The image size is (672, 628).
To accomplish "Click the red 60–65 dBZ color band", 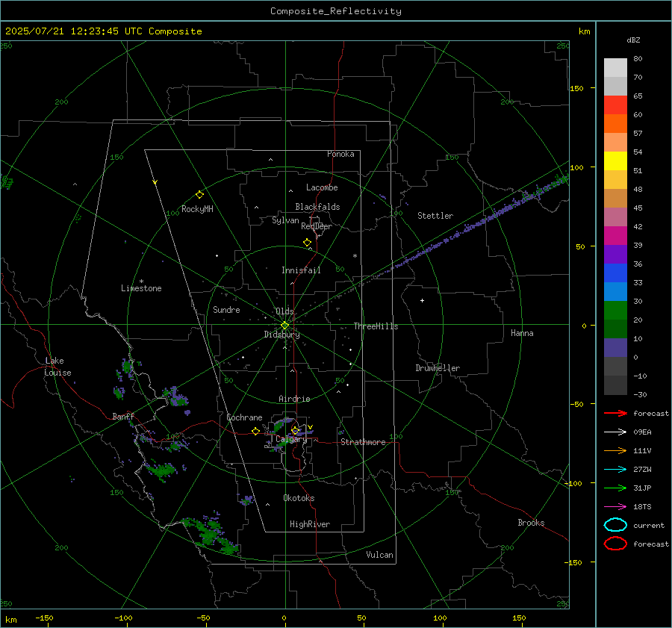I will (615, 105).
